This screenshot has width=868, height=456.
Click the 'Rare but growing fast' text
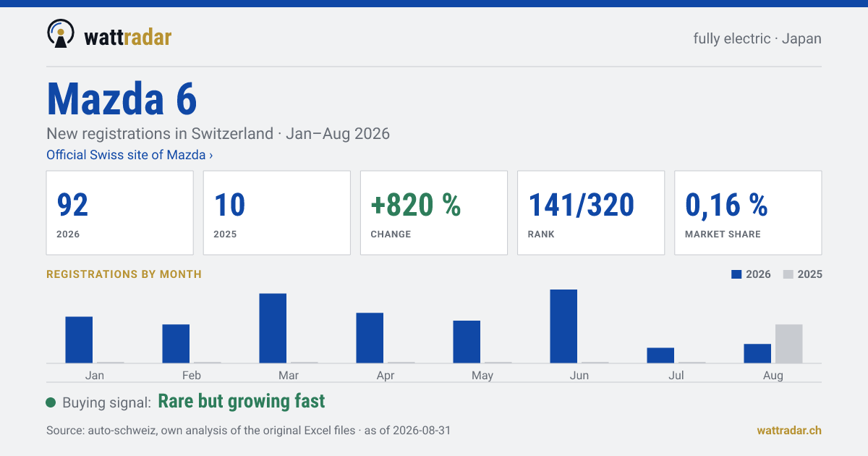coord(242,401)
